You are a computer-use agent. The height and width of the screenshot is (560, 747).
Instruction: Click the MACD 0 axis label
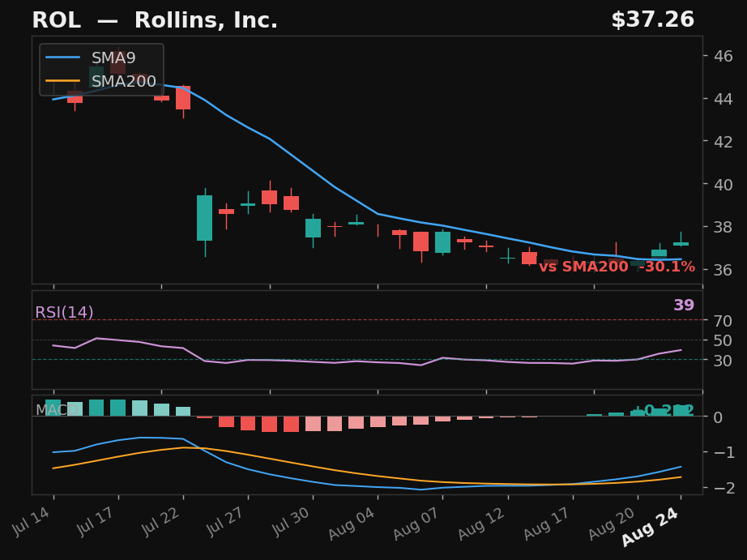click(x=718, y=417)
